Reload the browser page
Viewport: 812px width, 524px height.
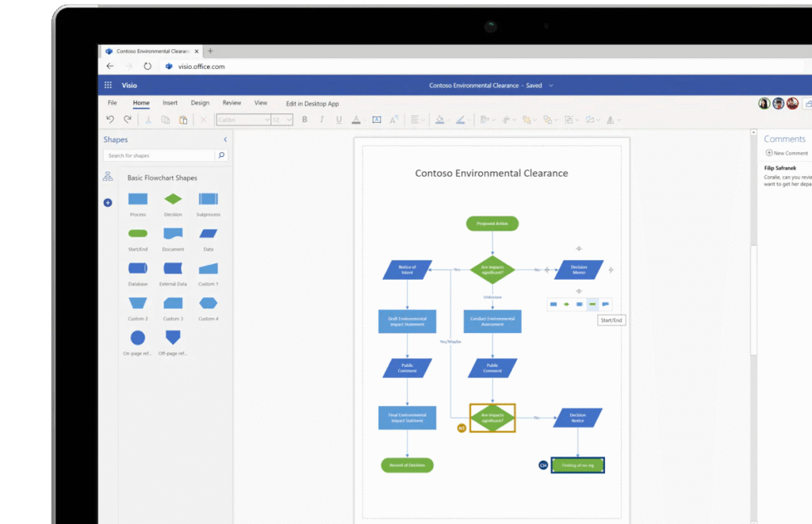click(x=147, y=67)
